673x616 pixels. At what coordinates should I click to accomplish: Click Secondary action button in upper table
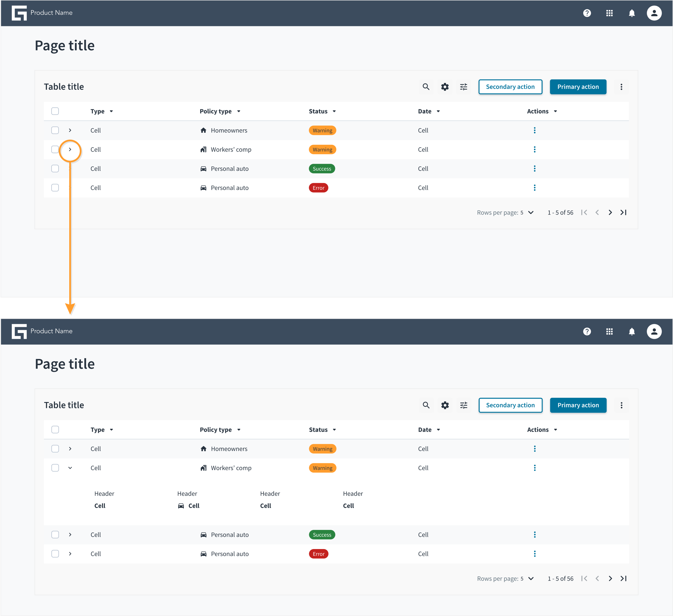pos(510,87)
